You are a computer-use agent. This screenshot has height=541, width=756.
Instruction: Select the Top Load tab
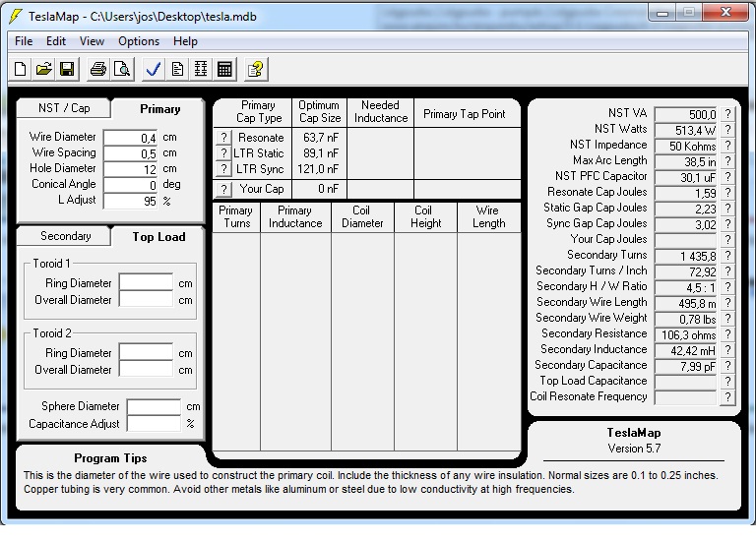click(x=159, y=236)
